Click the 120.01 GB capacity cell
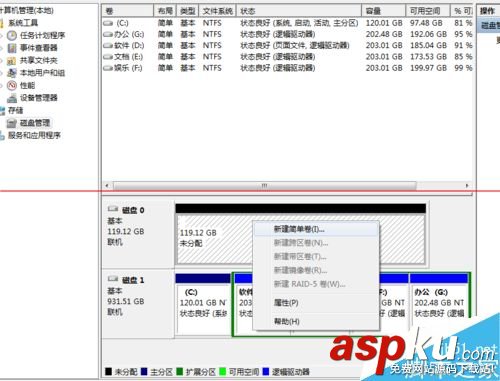This screenshot has height=381, width=500. (x=384, y=23)
